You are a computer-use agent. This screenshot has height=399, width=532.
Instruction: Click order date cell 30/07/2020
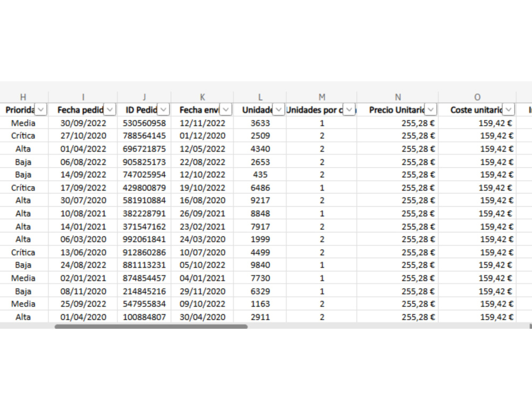tap(83, 201)
